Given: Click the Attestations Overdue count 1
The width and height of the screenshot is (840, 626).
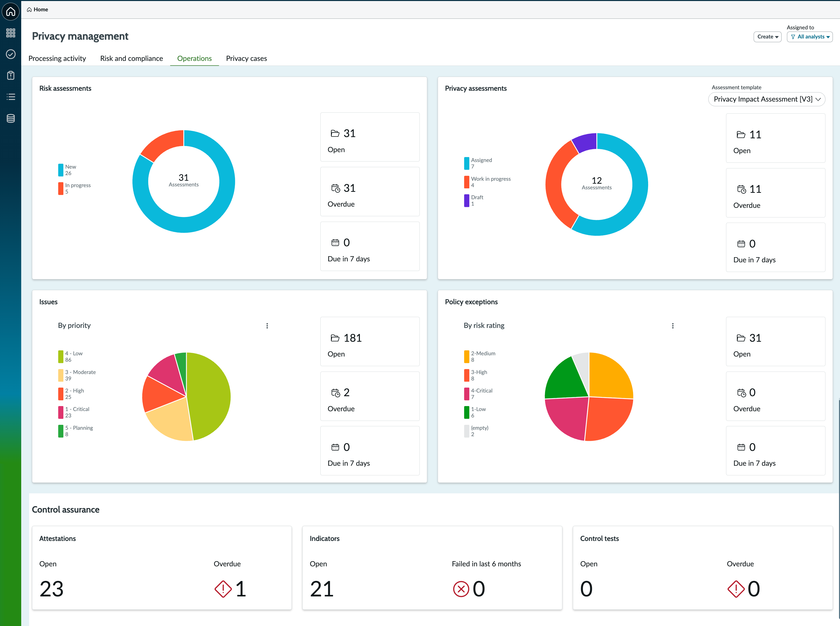Looking at the screenshot, I should tap(241, 589).
